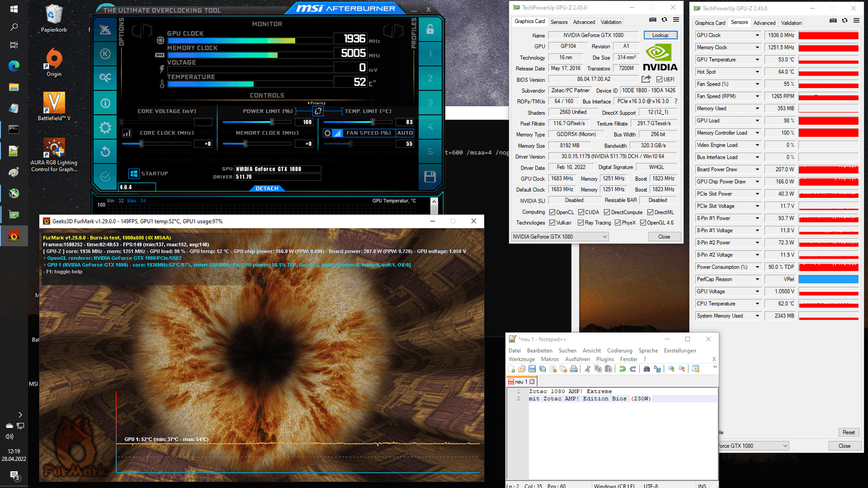868x488 pixels.
Task: Open hamburger menu in GPU-Z Graphics Card window
Action: click(676, 20)
